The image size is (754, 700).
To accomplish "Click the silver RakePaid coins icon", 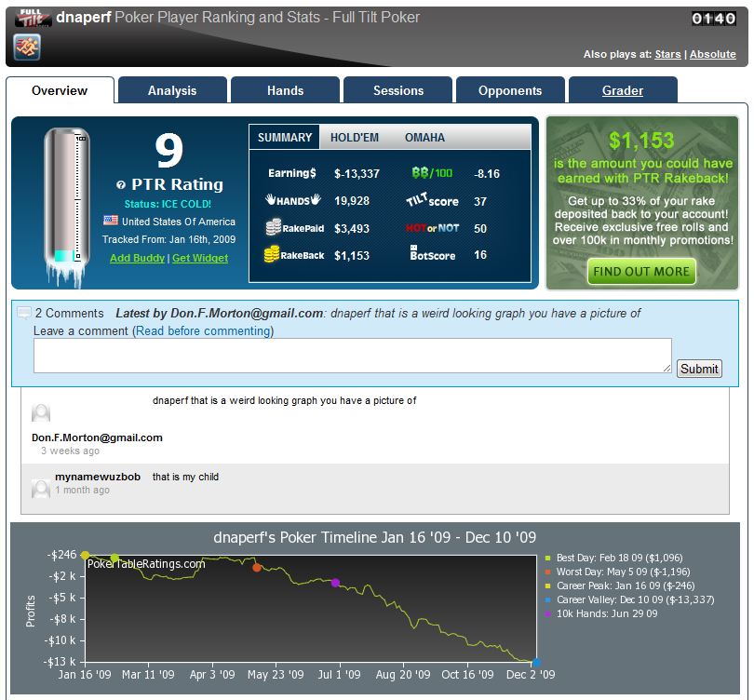I will [x=273, y=227].
